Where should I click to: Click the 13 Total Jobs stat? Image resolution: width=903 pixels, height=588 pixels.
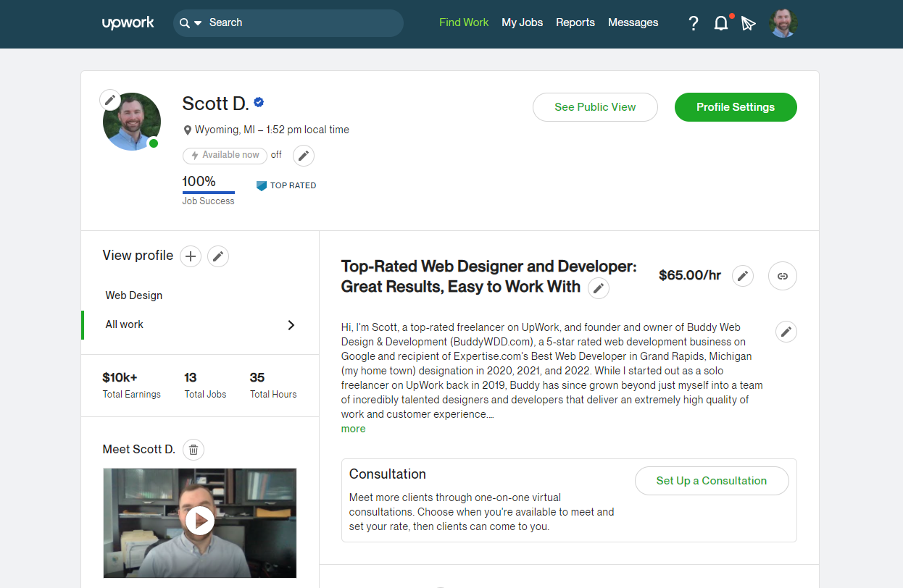(x=205, y=385)
